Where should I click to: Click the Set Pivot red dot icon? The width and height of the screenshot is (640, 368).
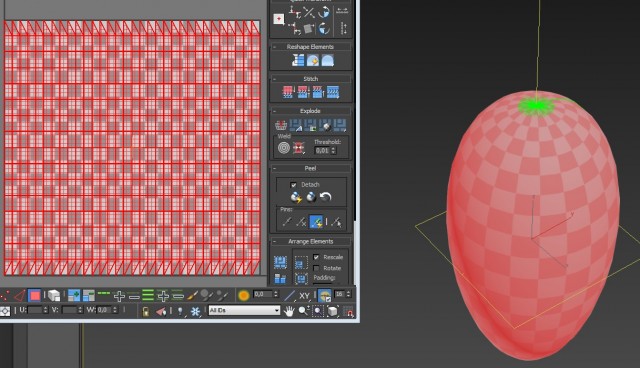point(279,19)
